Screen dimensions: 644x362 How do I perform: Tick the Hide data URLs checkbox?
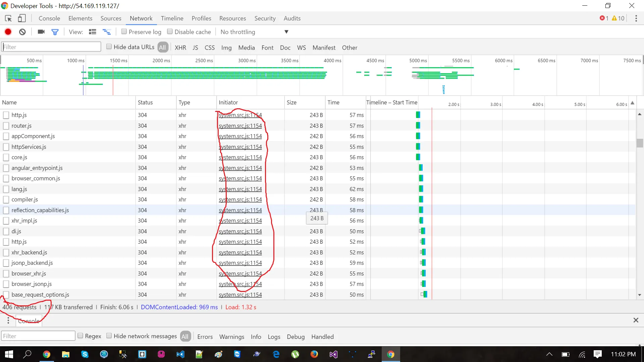point(109,47)
